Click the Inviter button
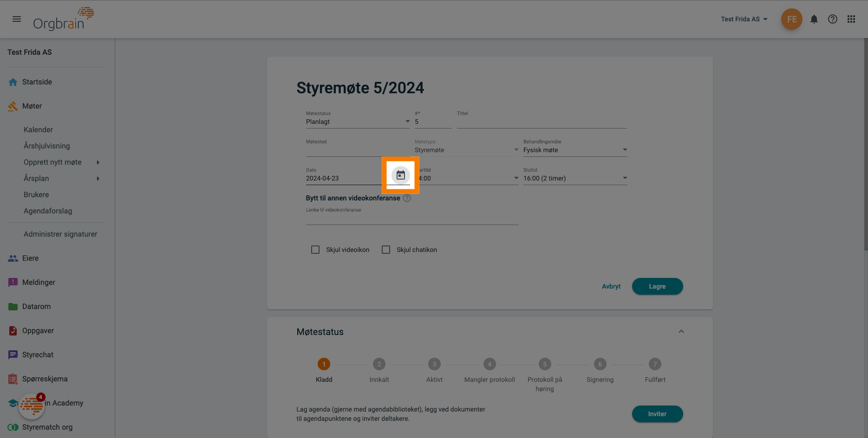The height and width of the screenshot is (438, 868). tap(657, 414)
